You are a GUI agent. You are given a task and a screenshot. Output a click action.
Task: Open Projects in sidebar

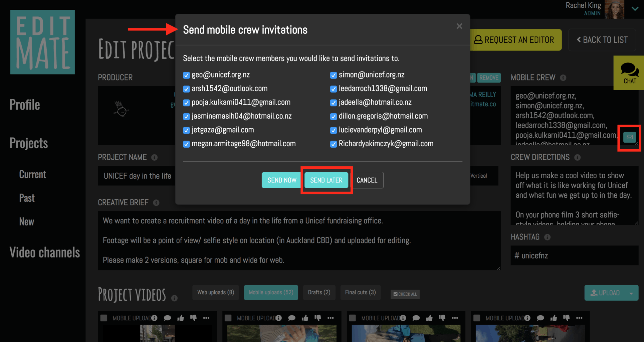click(29, 143)
